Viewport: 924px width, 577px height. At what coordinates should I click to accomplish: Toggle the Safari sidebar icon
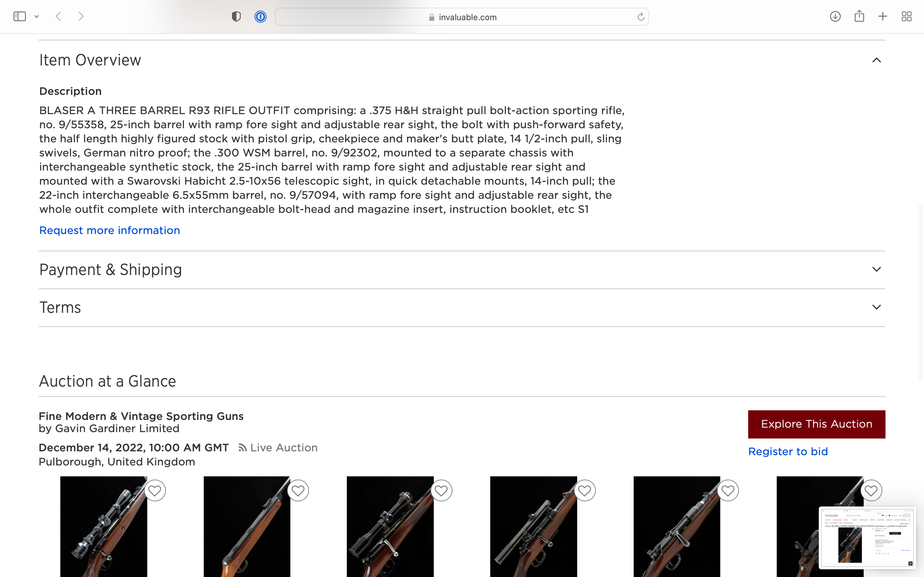20,16
